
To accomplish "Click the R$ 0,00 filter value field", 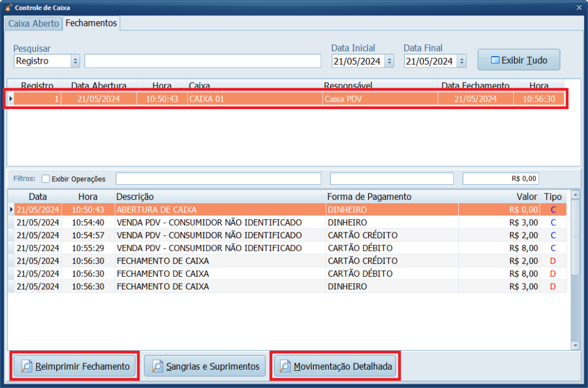I will [x=500, y=179].
